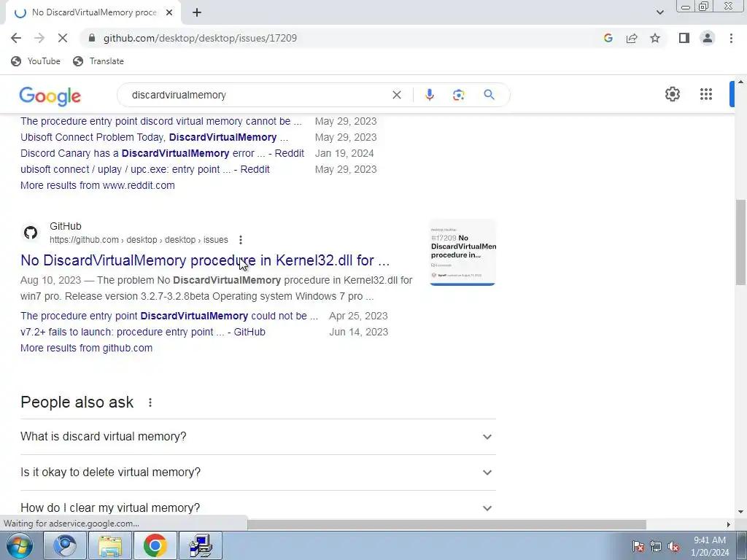The height and width of the screenshot is (560, 747).
Task: Go back to the previous page
Action: 16,38
